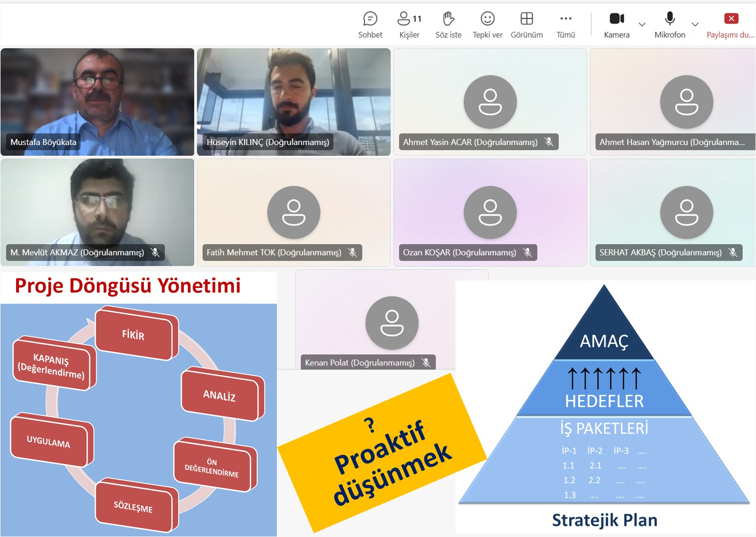
Task: Mute the Mikrofon
Action: [669, 25]
